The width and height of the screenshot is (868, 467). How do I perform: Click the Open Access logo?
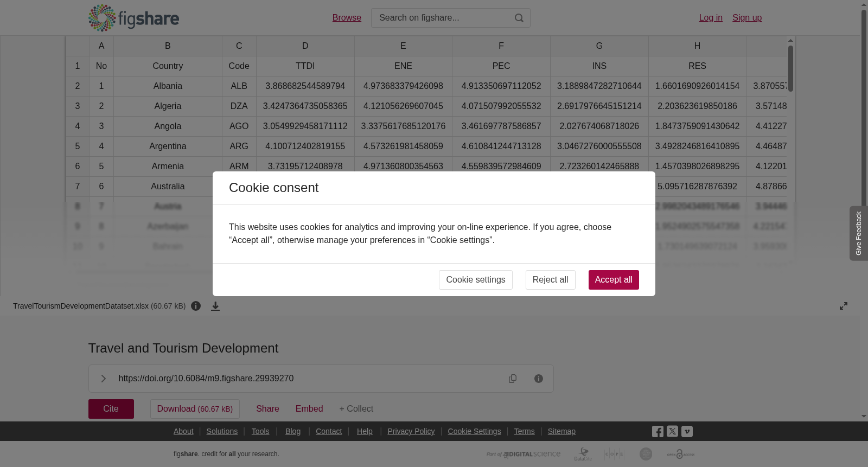coord(681,455)
